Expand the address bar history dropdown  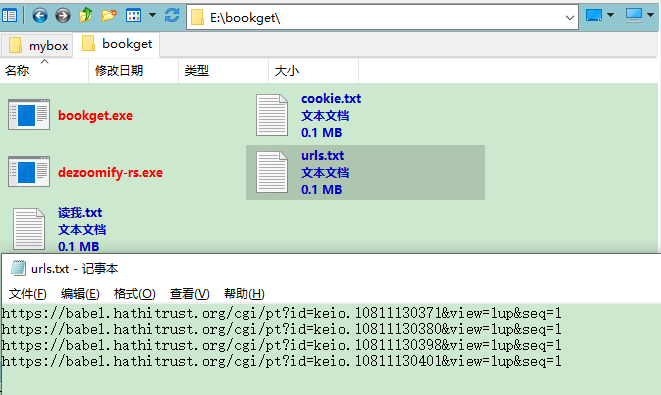click(x=570, y=18)
